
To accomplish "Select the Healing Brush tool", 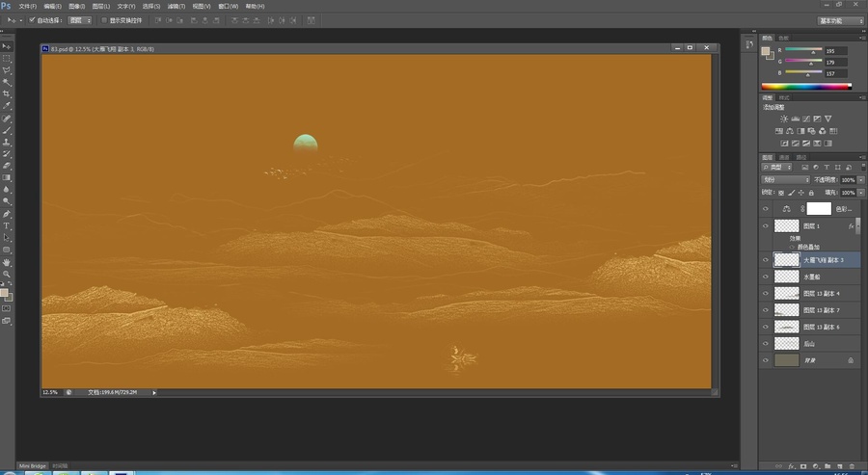I will [x=7, y=119].
